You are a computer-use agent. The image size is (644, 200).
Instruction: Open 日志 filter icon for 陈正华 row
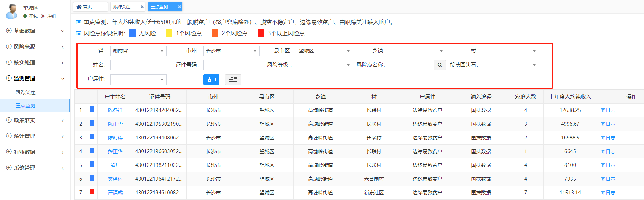603,124
